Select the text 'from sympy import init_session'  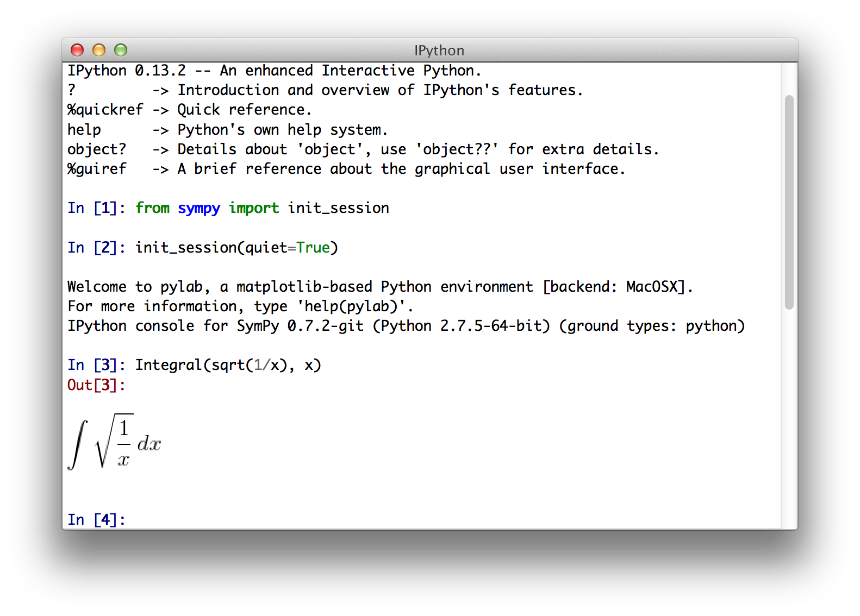(x=262, y=208)
